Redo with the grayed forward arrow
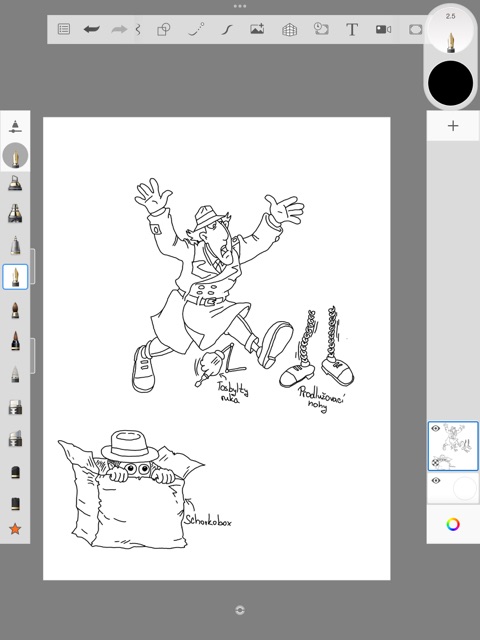This screenshot has height=640, width=480. point(119,29)
